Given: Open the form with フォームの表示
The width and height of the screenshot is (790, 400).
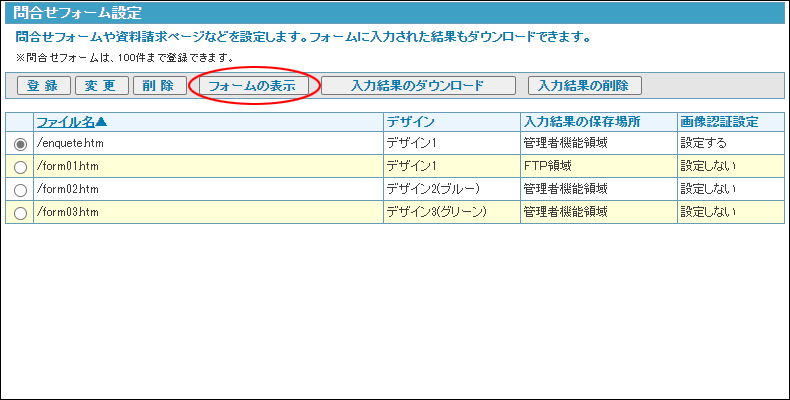Looking at the screenshot, I should click(252, 86).
